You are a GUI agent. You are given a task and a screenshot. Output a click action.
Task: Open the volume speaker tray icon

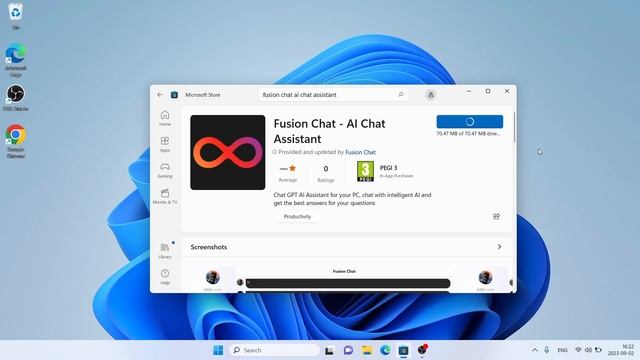[588, 350]
